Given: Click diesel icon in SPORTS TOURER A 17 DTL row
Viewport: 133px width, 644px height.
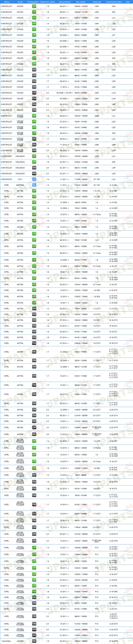Looking at the screenshot, I should (x=34, y=495).
